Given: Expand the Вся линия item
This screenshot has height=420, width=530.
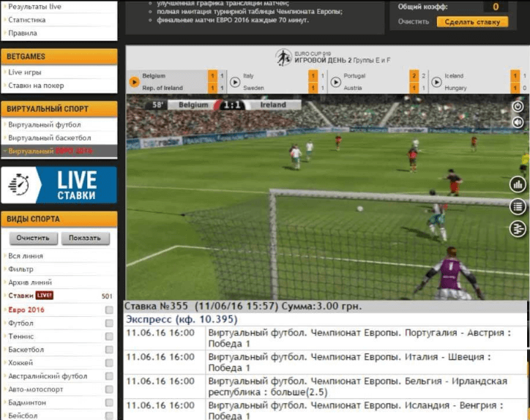Looking at the screenshot, I should pyautogui.click(x=26, y=256).
